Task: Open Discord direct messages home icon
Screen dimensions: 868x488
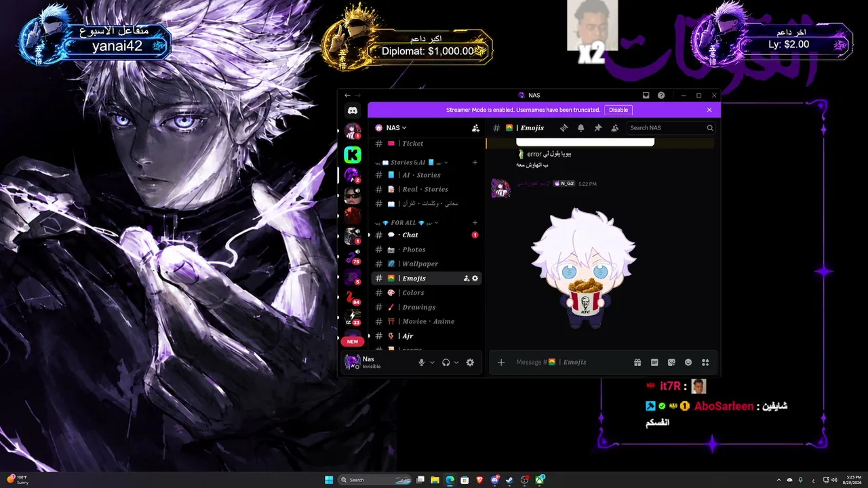Action: [x=353, y=110]
